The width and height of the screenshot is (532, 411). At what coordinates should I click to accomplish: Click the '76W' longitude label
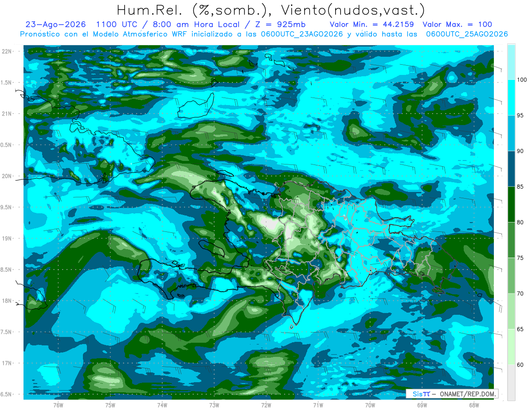point(58,405)
